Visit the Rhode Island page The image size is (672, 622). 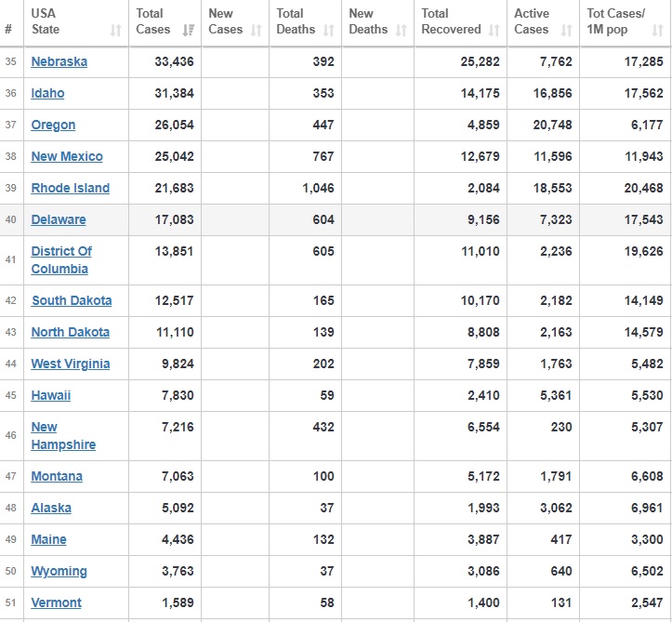pyautogui.click(x=70, y=188)
